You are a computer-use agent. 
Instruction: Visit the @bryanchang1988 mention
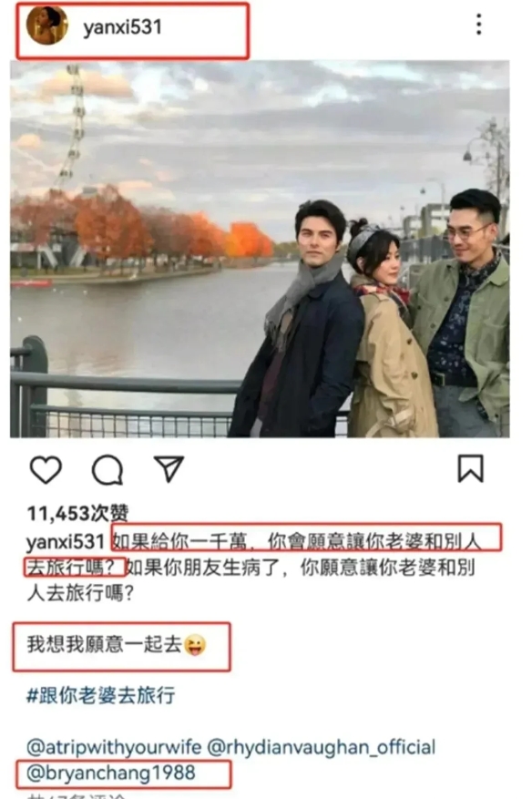tap(111, 773)
